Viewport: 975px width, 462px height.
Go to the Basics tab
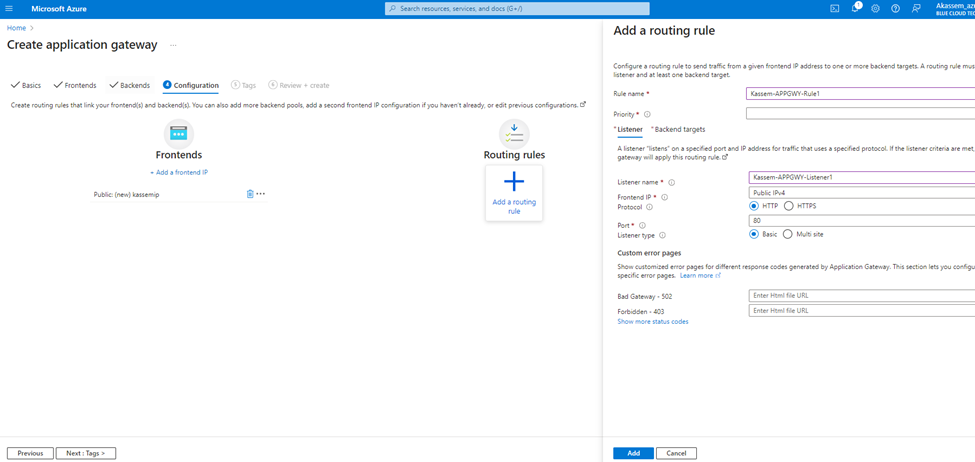26,85
